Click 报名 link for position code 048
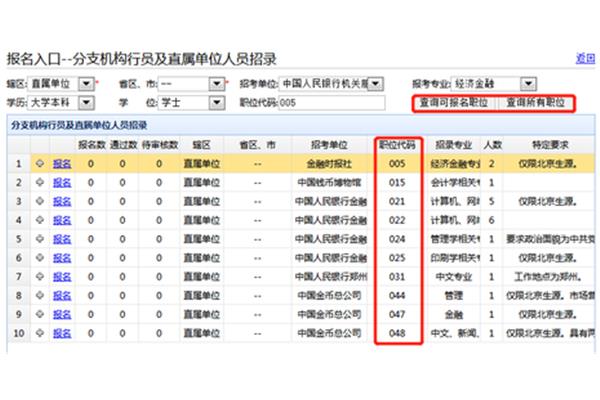The image size is (600, 400). tap(62, 333)
